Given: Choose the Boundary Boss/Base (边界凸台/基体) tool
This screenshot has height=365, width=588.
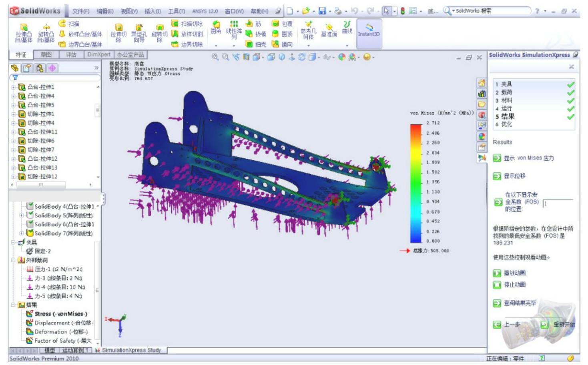Looking at the screenshot, I should [x=80, y=44].
